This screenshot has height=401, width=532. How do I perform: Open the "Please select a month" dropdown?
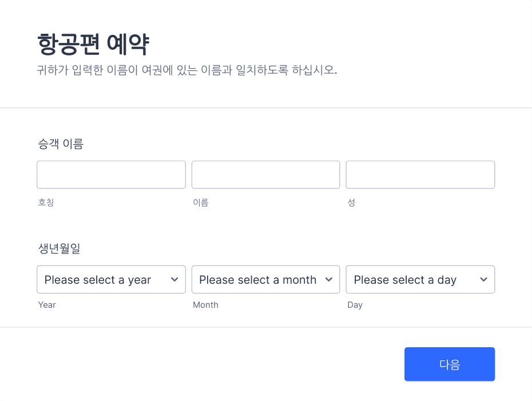265,280
